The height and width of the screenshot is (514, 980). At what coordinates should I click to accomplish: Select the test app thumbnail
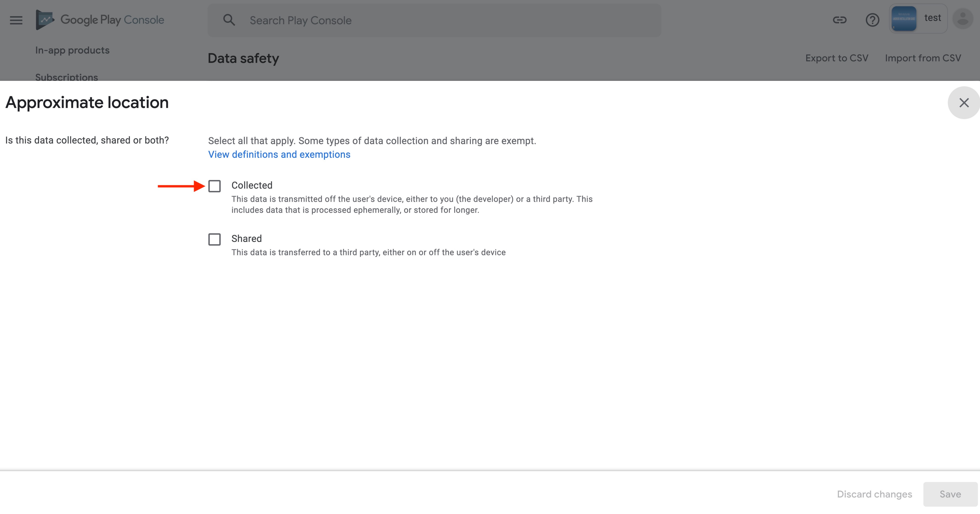(904, 19)
